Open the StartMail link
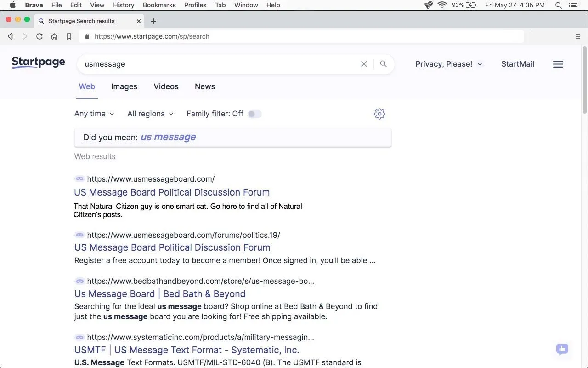 517,64
